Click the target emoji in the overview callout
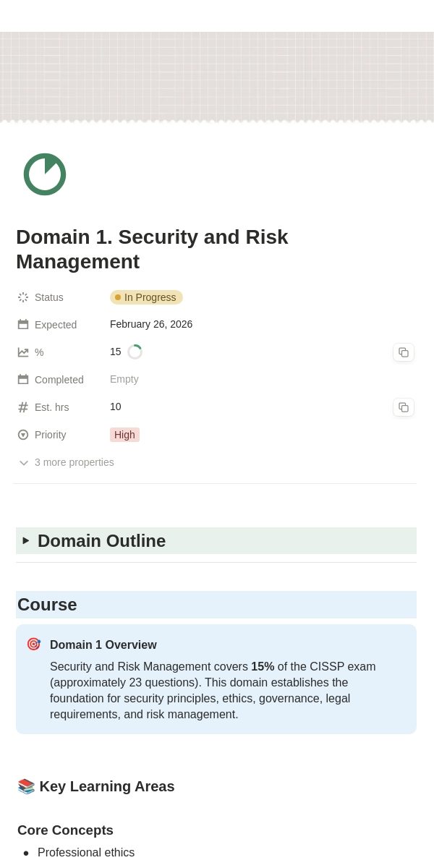This screenshot has width=434, height=868. pyautogui.click(x=33, y=644)
